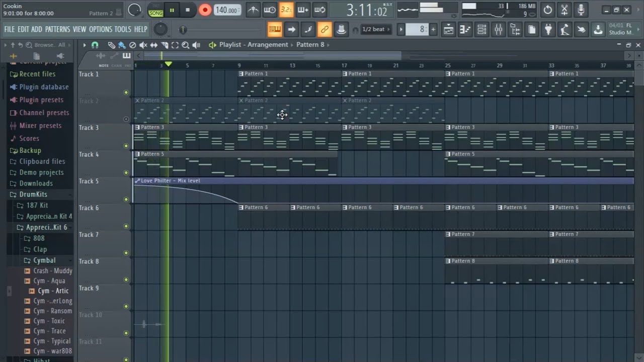Pause the song with the pause button

172,10
